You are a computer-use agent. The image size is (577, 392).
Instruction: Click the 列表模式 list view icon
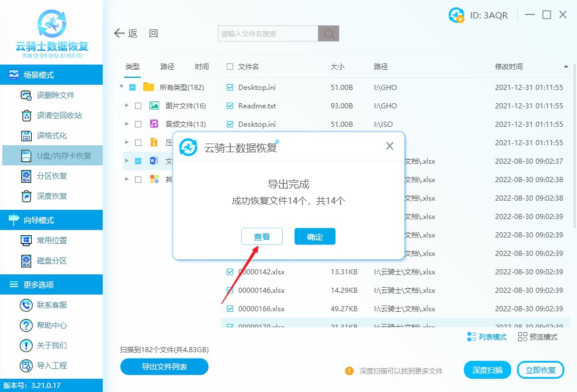(x=472, y=337)
